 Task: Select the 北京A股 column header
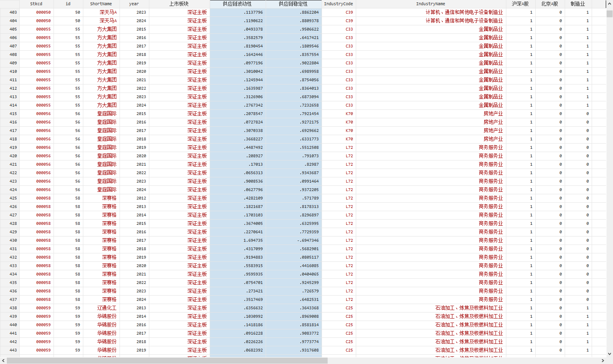pos(549,4)
